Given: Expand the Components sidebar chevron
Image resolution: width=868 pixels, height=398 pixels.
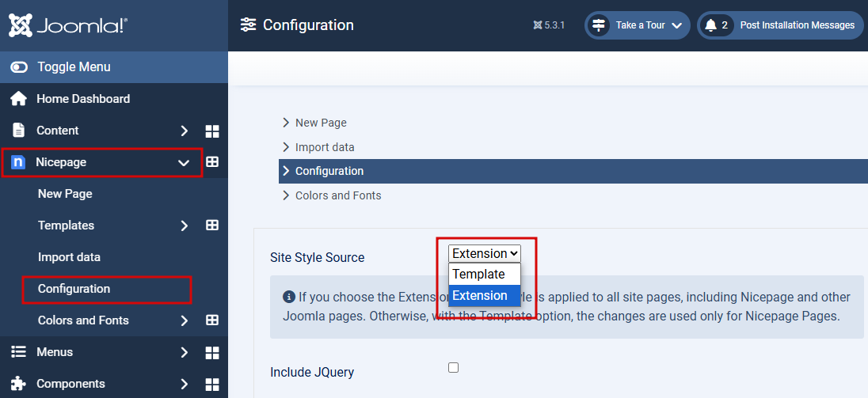Looking at the screenshot, I should [x=185, y=384].
